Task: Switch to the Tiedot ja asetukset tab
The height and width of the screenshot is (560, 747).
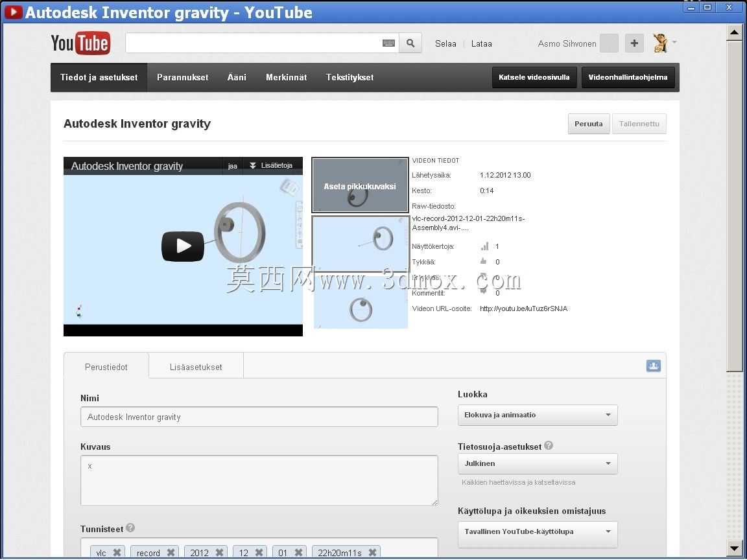Action: point(99,77)
